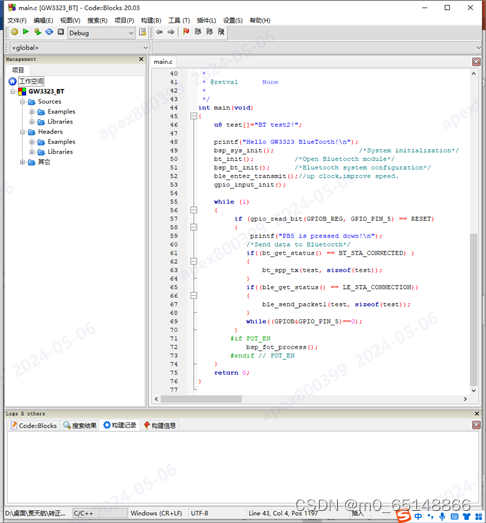486x523 pixels.
Task: Collapse the GW3323_BT project node
Action: pos(13,91)
